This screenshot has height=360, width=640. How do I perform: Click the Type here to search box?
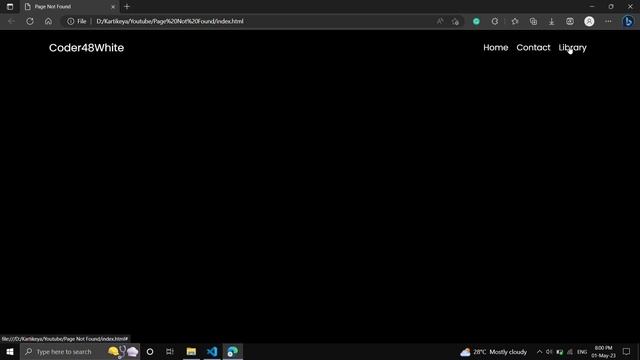80,351
